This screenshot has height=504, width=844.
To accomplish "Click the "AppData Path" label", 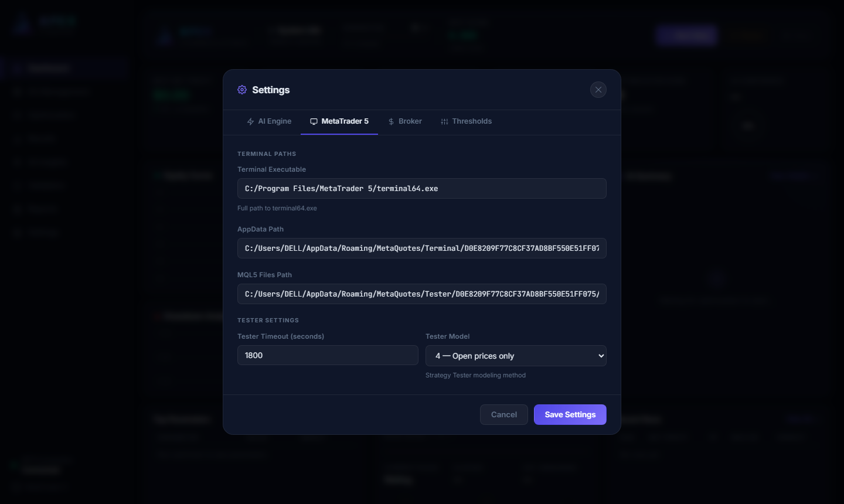I will click(x=260, y=229).
